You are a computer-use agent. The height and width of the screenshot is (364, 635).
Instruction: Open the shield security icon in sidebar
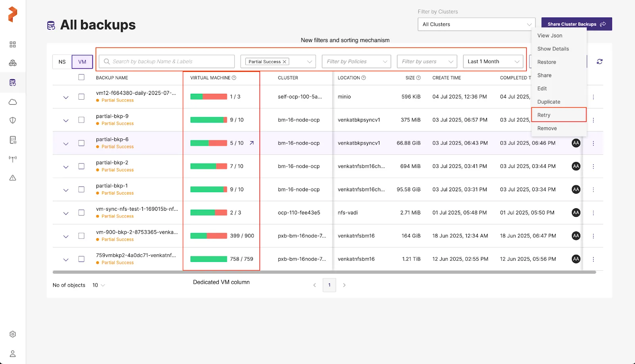click(x=13, y=120)
